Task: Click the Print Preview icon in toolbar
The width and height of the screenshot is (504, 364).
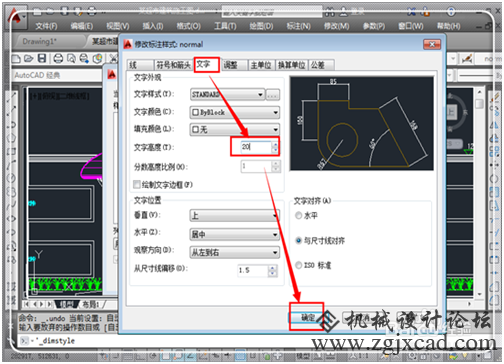Action: pos(71,59)
